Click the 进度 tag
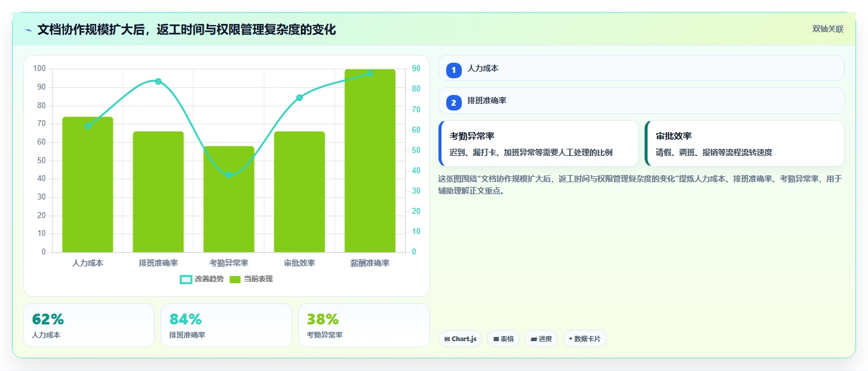The height and width of the screenshot is (371, 868). click(541, 339)
